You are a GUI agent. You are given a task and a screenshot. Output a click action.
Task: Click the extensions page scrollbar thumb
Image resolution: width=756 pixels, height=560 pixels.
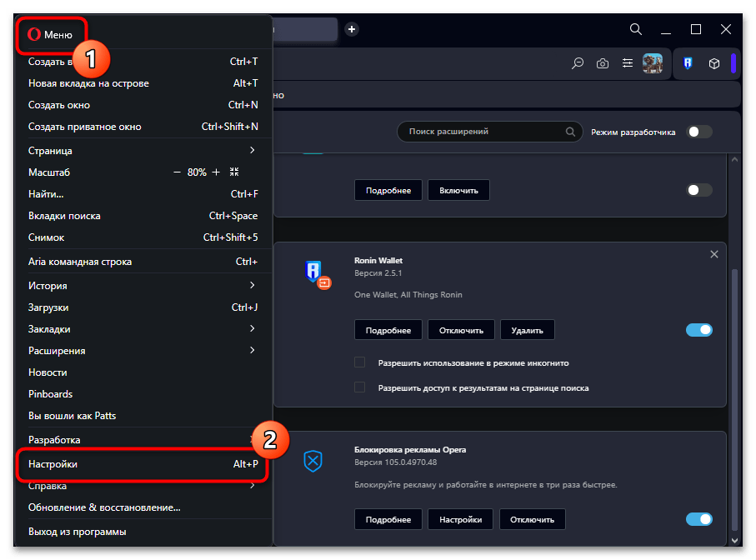click(734, 400)
